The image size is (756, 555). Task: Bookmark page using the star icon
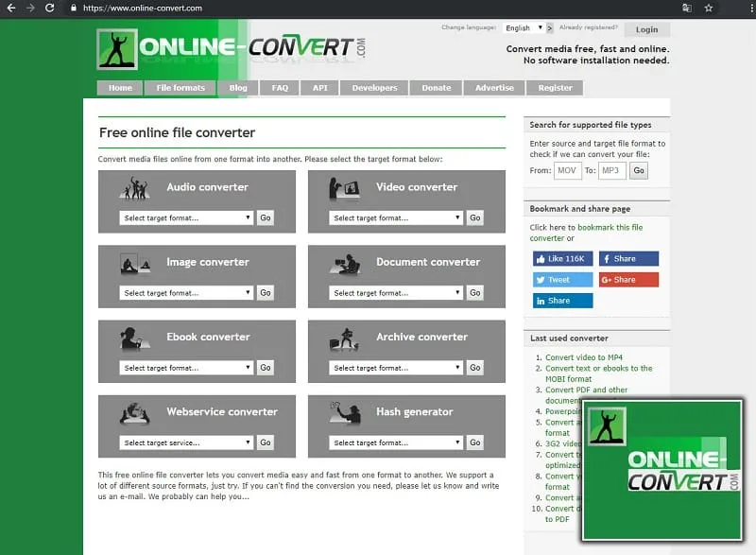click(709, 9)
